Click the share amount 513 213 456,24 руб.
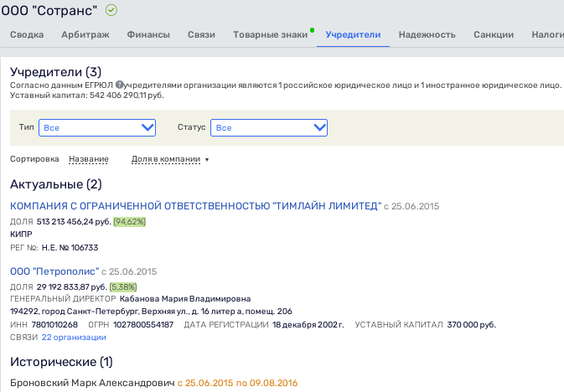Screen dimensions: 564x392 74,221
